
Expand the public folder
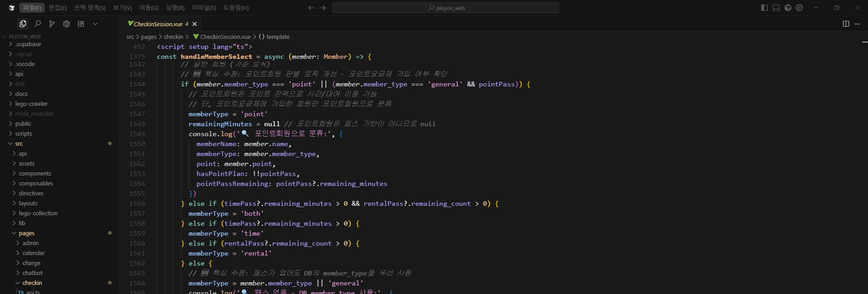(x=59, y=124)
